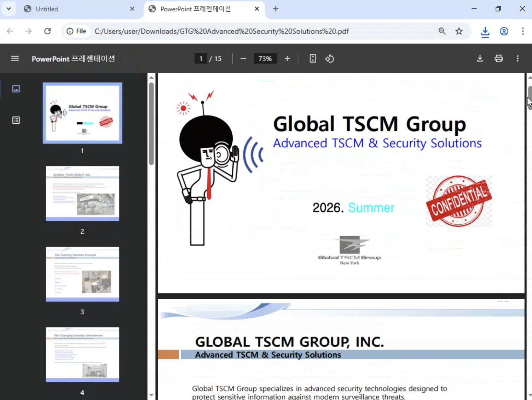532x400 pixels.
Task: Click thumbnail panel scroll down arrow
Action: 151,395
